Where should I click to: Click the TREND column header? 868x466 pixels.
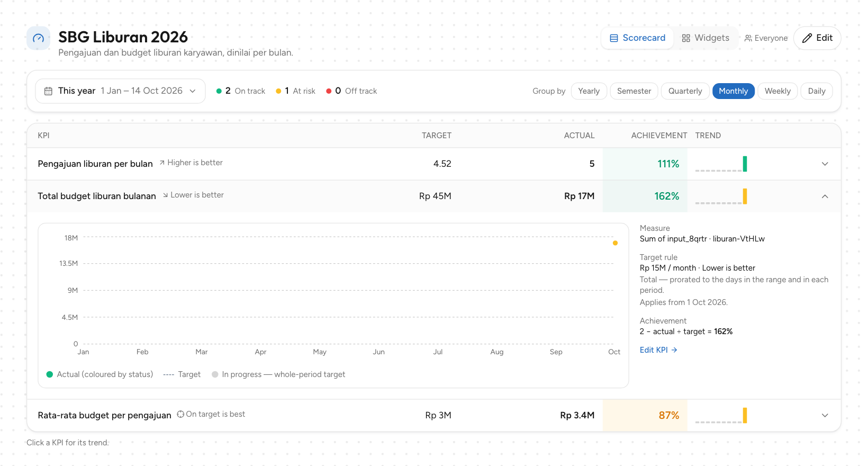click(708, 136)
